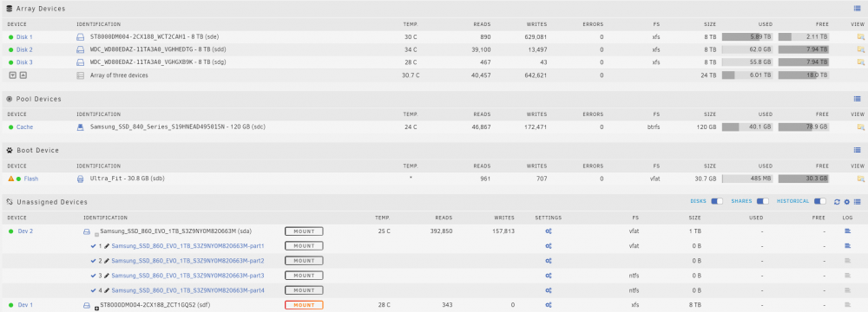
Task: Collapse the Dev 2 Samsung SSD partition list
Action: click(97, 235)
